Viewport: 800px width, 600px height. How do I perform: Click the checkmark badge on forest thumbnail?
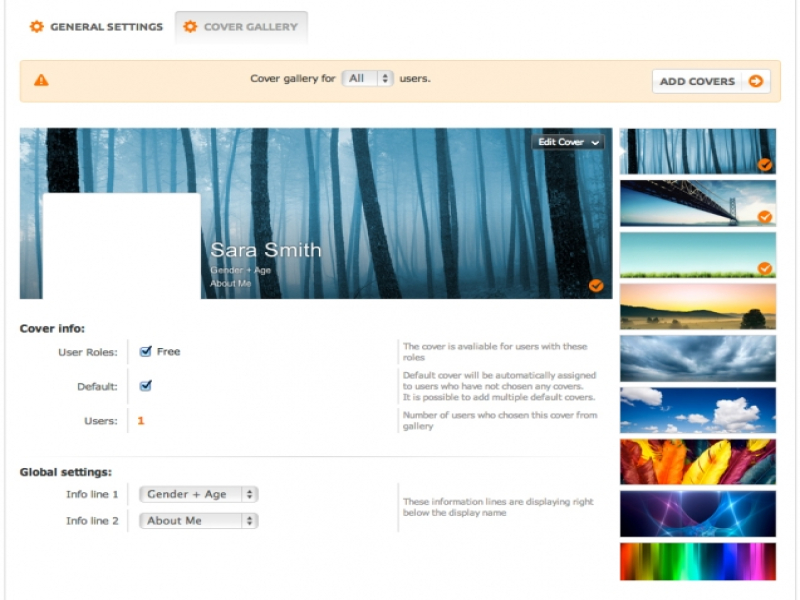click(765, 165)
